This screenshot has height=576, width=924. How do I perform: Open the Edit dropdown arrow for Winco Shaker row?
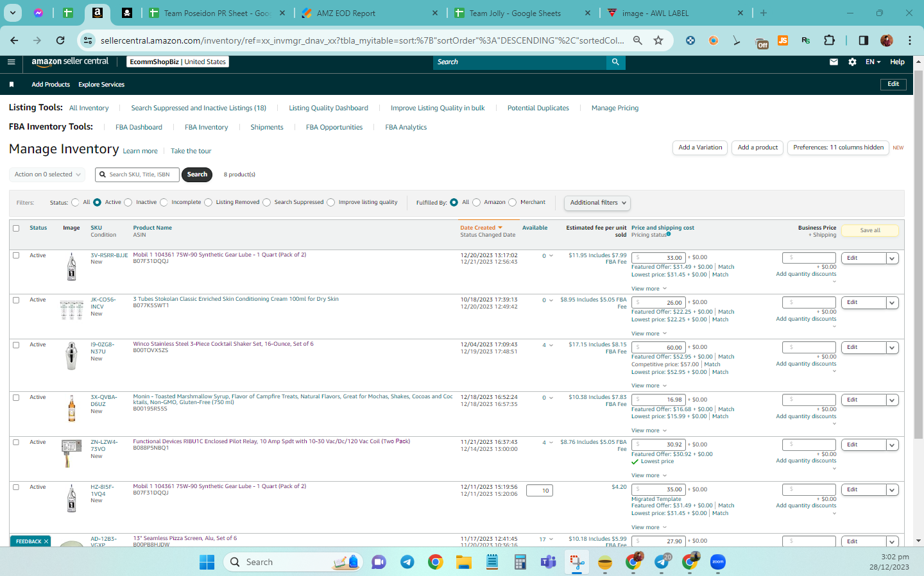point(892,348)
